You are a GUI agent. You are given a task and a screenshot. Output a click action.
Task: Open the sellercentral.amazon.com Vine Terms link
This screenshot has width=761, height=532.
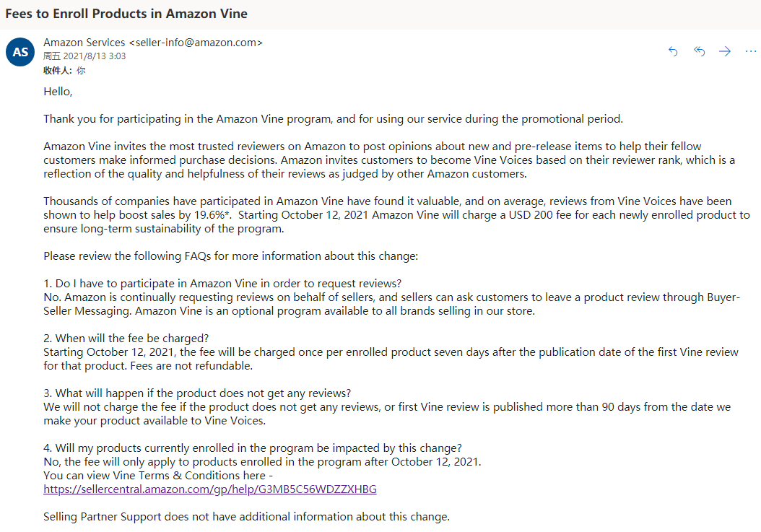(209, 489)
